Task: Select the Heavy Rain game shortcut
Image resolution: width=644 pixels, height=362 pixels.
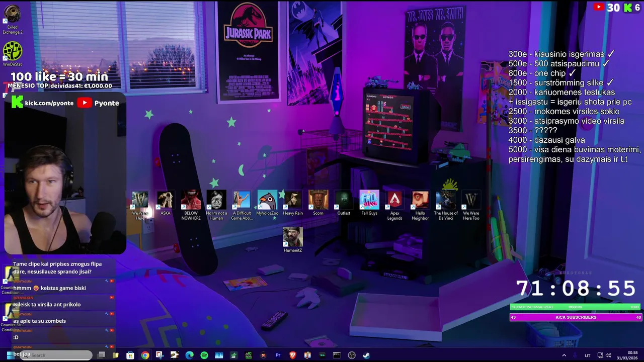Action: pyautogui.click(x=293, y=203)
